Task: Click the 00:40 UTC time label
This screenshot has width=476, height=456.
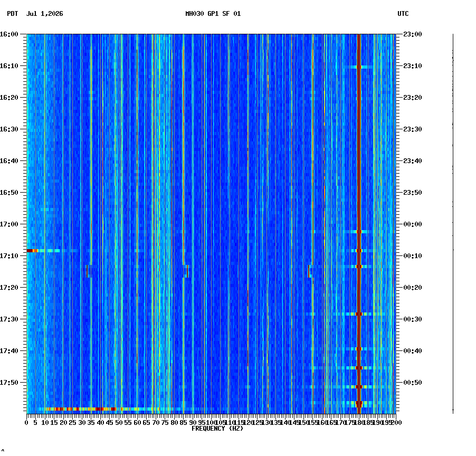Action: point(413,351)
